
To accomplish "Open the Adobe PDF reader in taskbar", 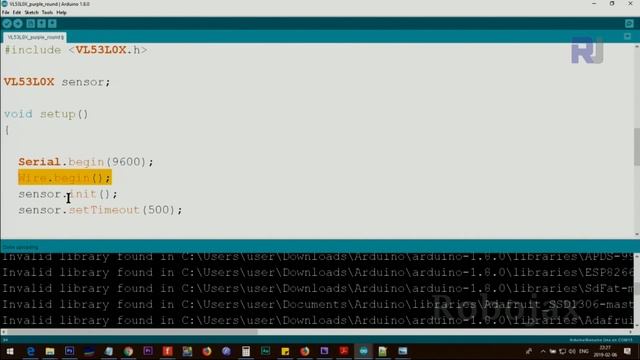I will click(344, 351).
